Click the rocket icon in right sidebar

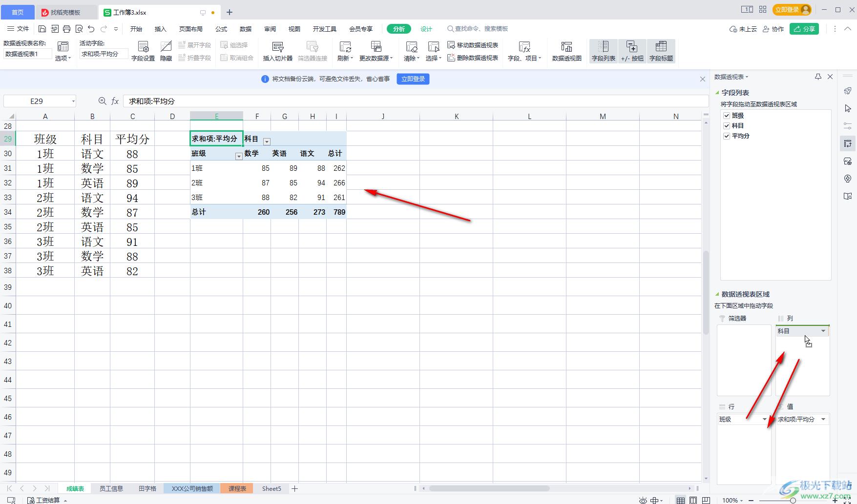(x=848, y=91)
